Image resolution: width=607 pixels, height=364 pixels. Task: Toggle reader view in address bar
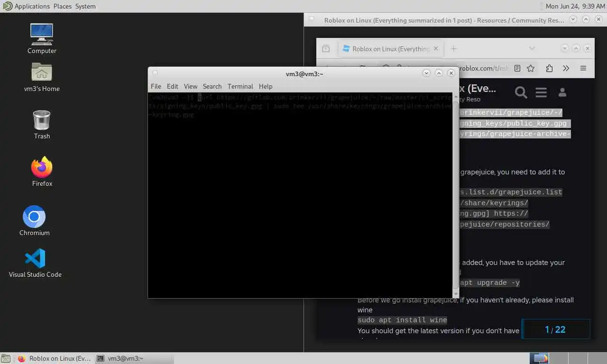point(517,68)
